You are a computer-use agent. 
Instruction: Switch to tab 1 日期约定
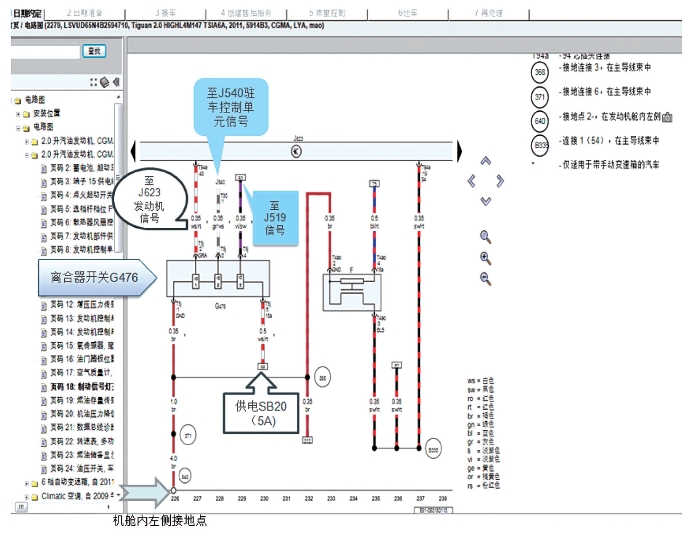click(27, 13)
